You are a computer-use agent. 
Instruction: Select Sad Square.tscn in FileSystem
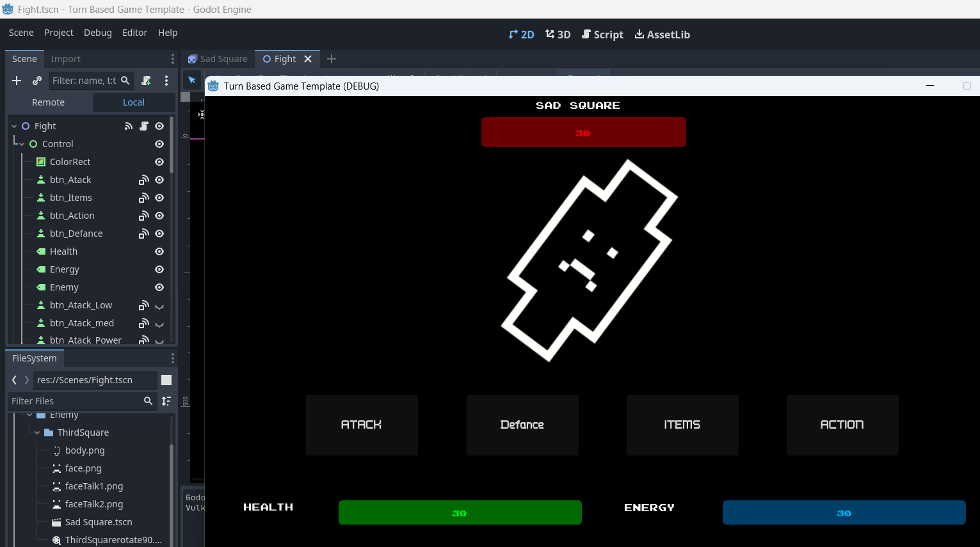[99, 522]
